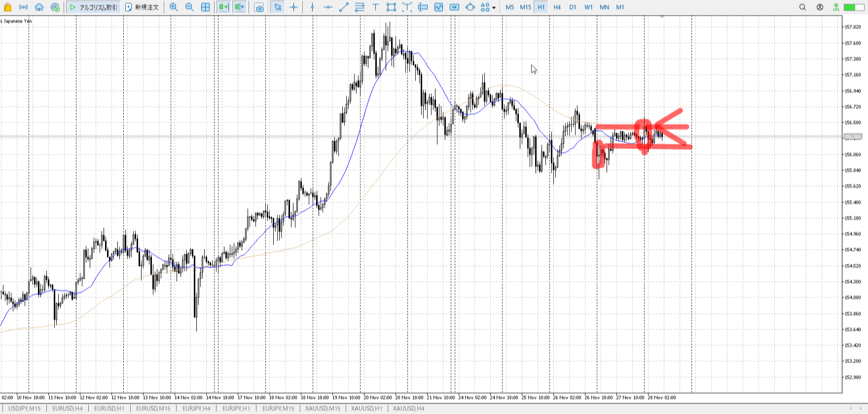Open the graphical objects shapes dropdown arrow

coord(494,7)
